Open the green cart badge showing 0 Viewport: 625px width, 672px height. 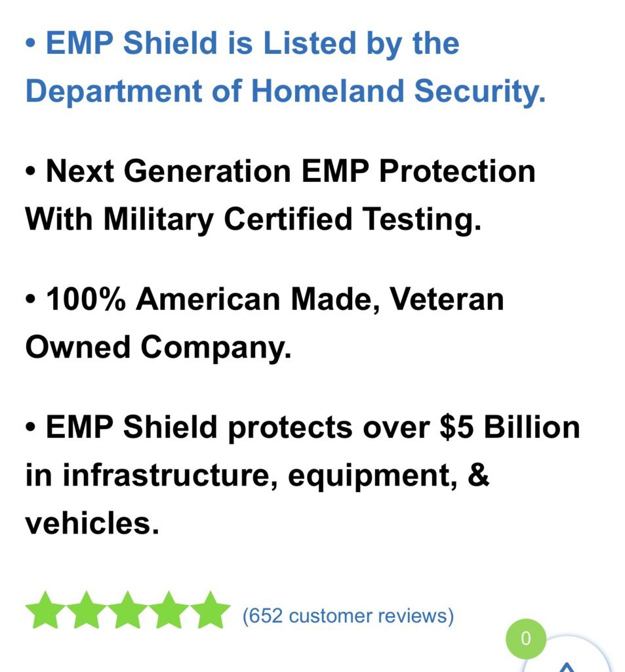(x=525, y=639)
